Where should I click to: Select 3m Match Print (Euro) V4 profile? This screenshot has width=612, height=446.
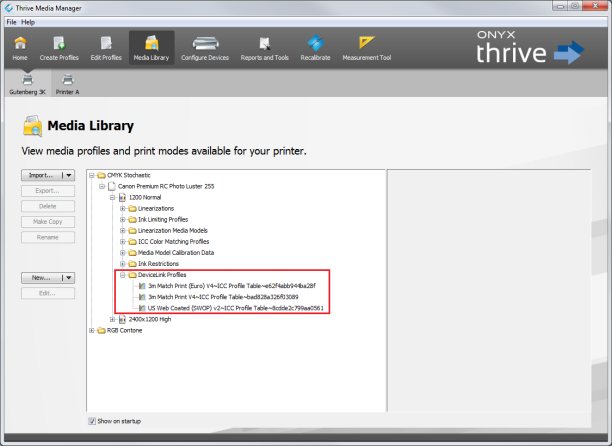[228, 286]
